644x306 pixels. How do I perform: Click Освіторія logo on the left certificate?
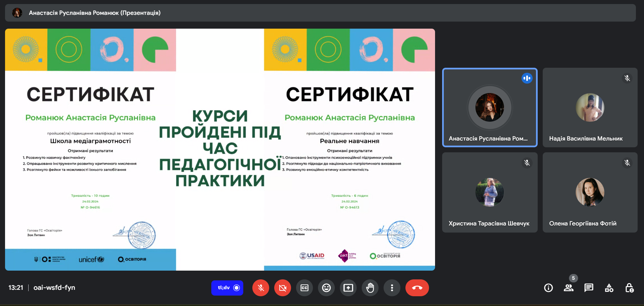point(132,259)
